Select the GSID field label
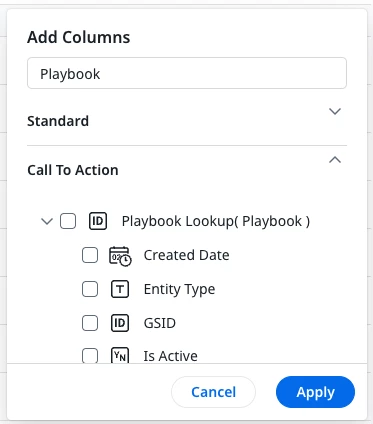373x424 pixels. pos(160,323)
